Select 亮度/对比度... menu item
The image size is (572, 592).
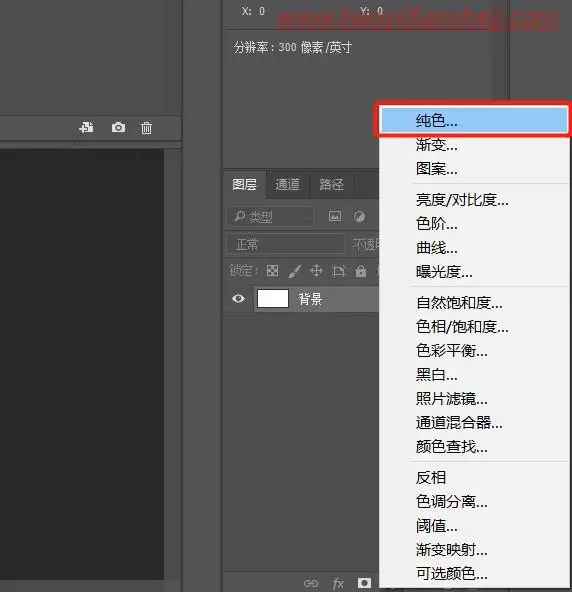[x=474, y=200]
